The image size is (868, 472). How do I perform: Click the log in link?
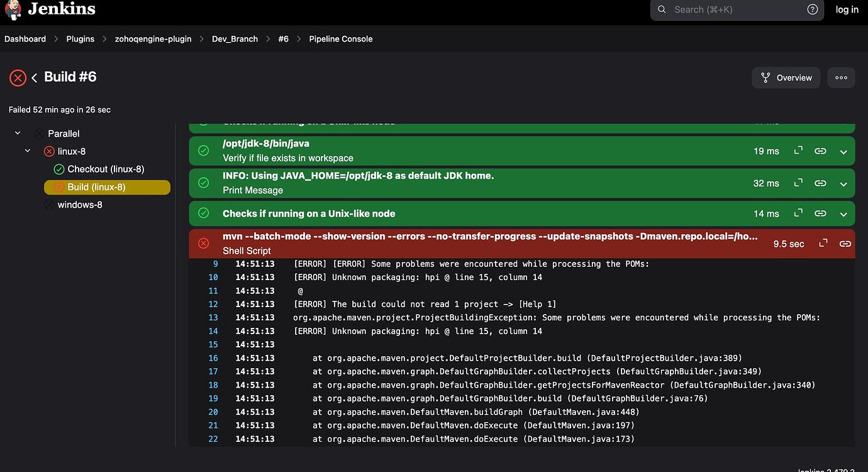coord(847,9)
